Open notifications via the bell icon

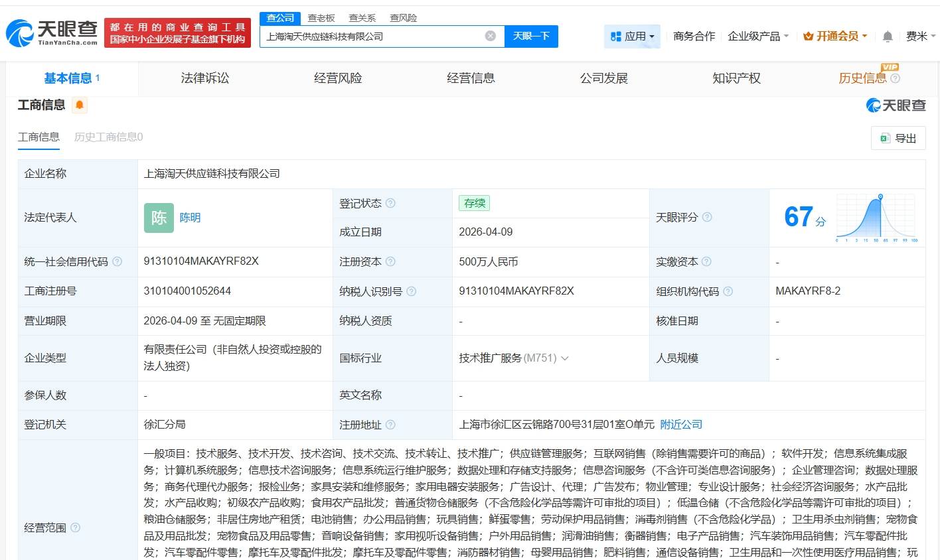coord(887,36)
